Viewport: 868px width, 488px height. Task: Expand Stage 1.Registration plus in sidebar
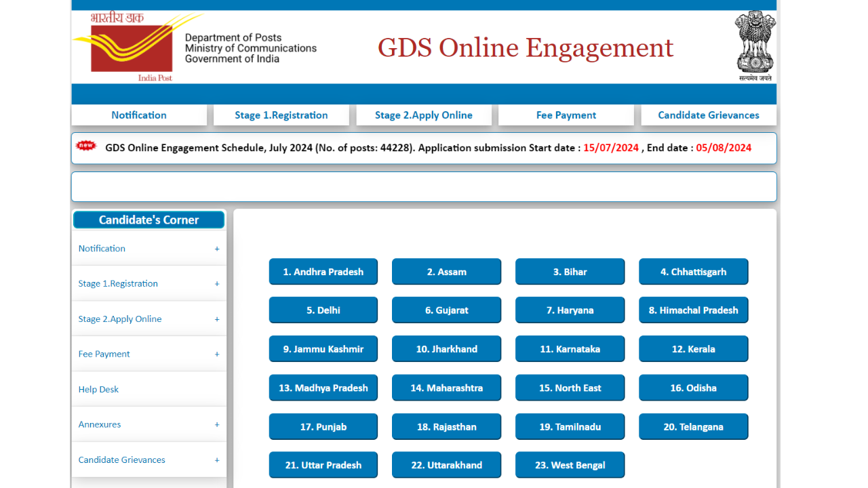click(217, 284)
